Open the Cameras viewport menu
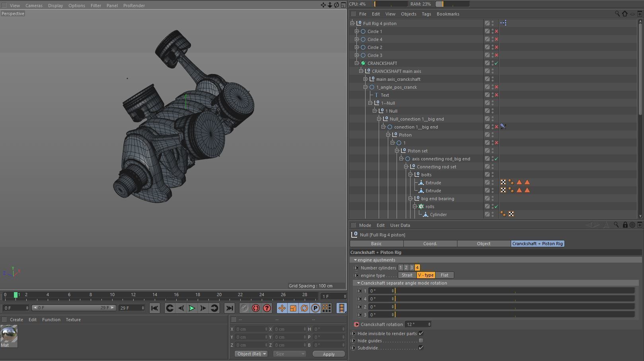Viewport: 644px width, 361px height. coord(34,6)
